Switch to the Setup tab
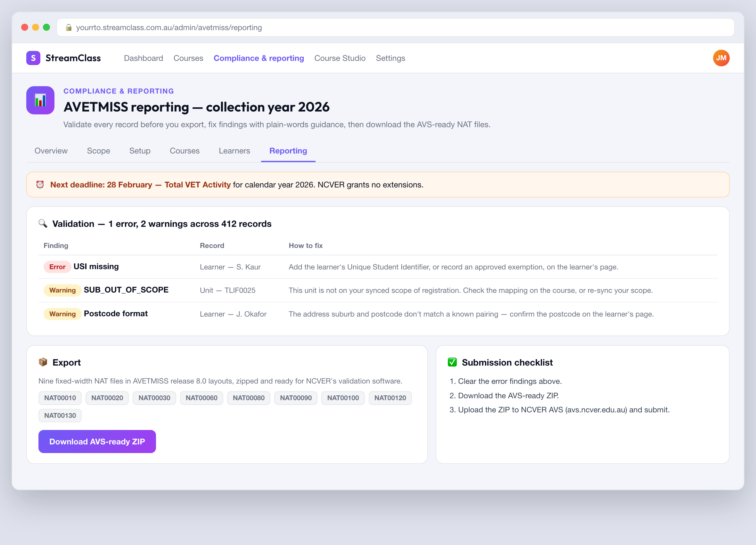The width and height of the screenshot is (756, 545). [140, 151]
